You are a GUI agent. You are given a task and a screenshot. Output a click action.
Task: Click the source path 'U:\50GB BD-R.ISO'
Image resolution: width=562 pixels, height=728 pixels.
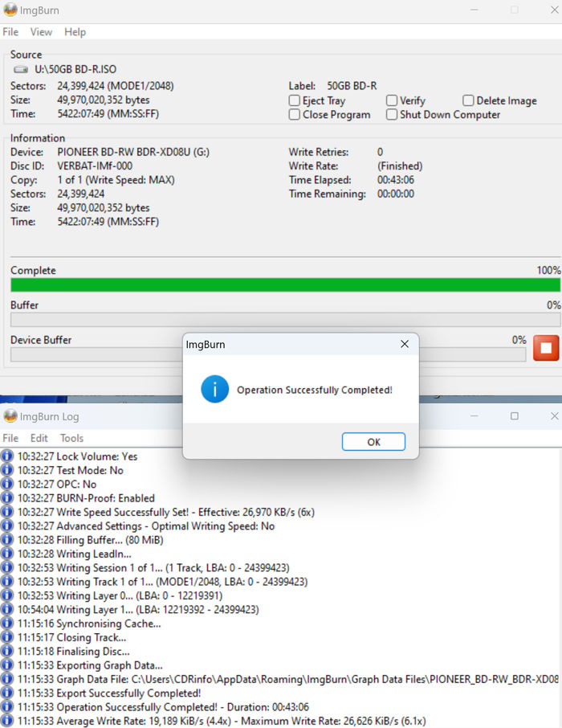pos(75,70)
